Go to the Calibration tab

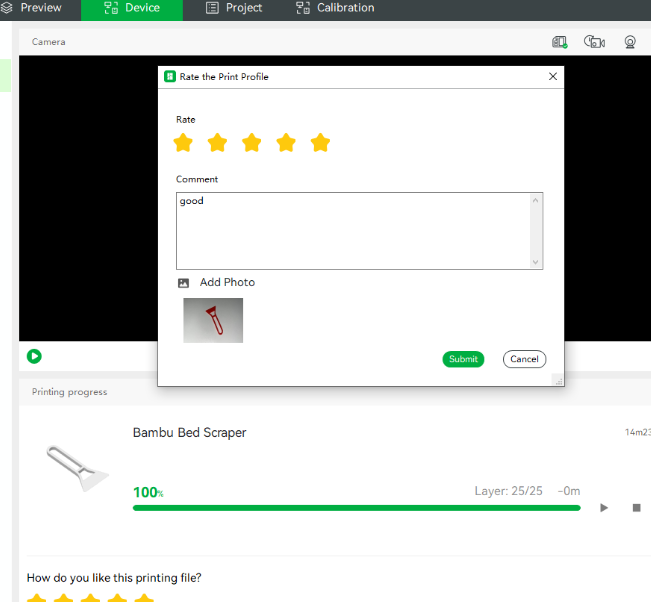[x=335, y=7]
